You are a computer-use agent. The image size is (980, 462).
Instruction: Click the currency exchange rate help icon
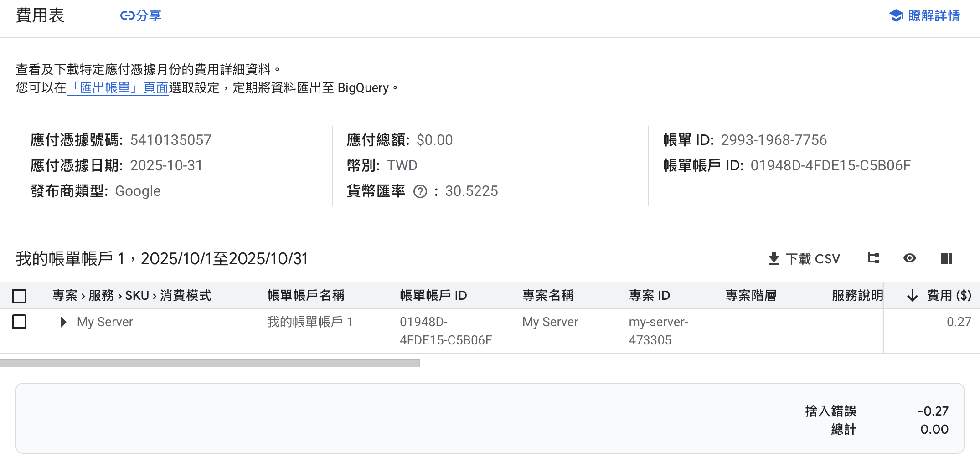420,192
